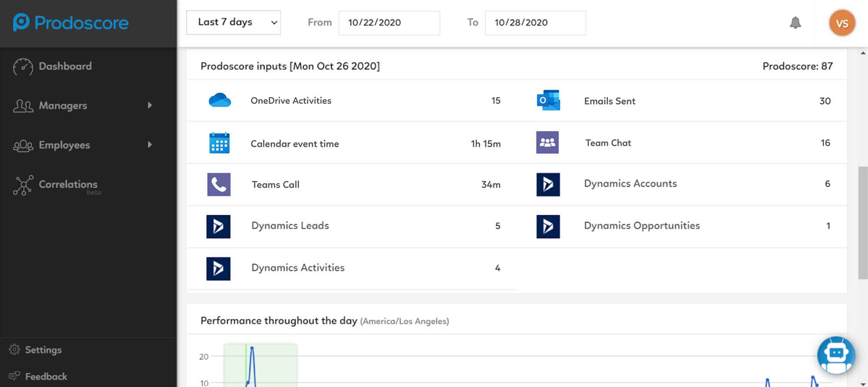868x387 pixels.
Task: Click the Prodoscore inputs heading
Action: click(290, 66)
